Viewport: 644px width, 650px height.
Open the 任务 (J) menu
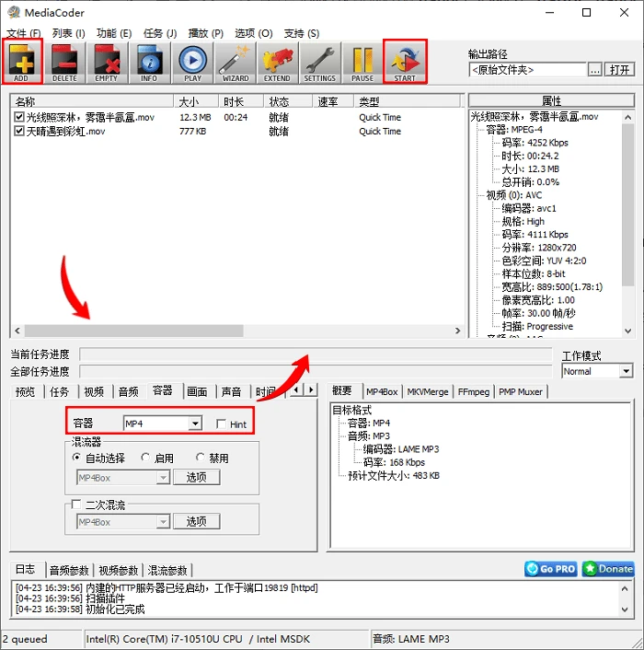tap(160, 33)
